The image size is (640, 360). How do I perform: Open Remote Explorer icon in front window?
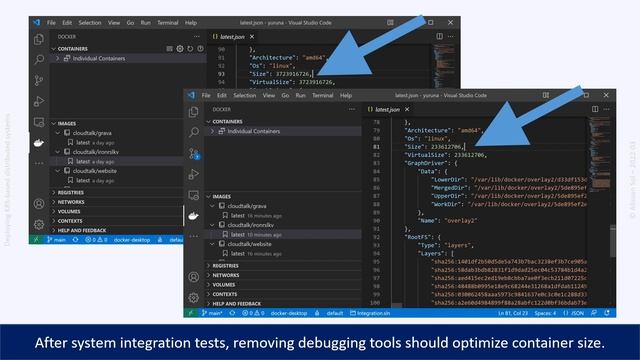pyautogui.click(x=193, y=195)
